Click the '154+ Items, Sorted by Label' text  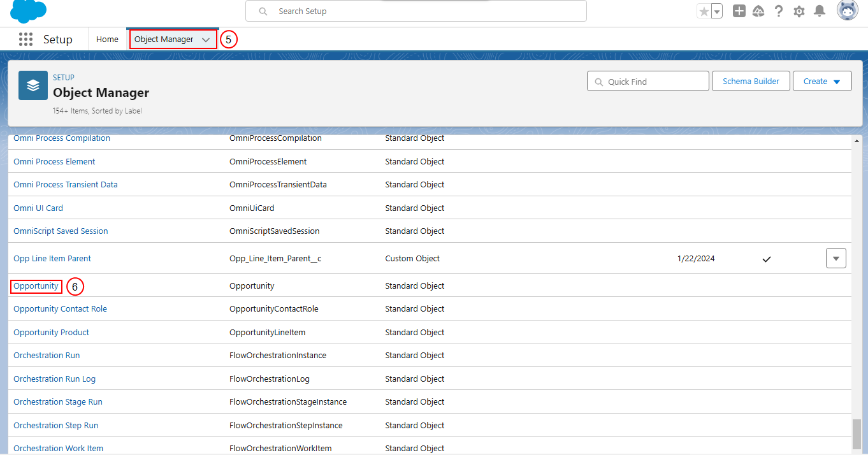coord(97,111)
